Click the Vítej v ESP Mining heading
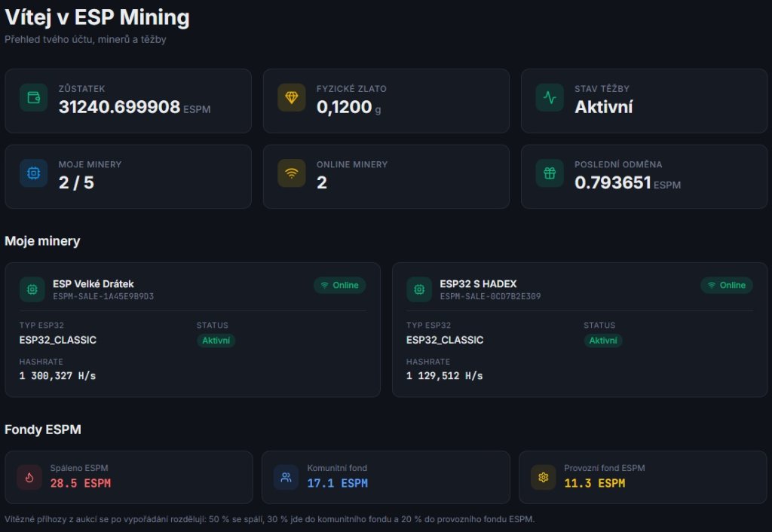 97,17
